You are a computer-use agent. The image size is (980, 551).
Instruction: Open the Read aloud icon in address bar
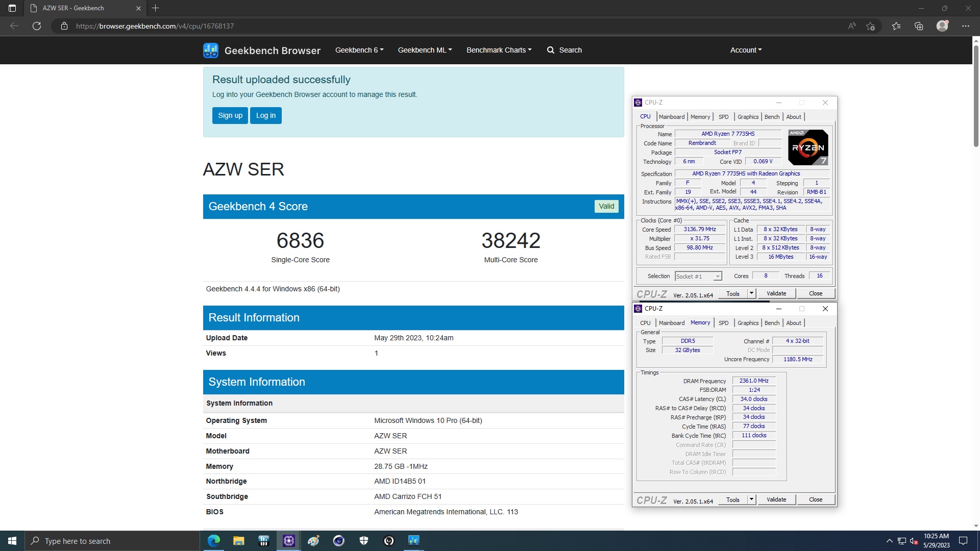pos(852,26)
